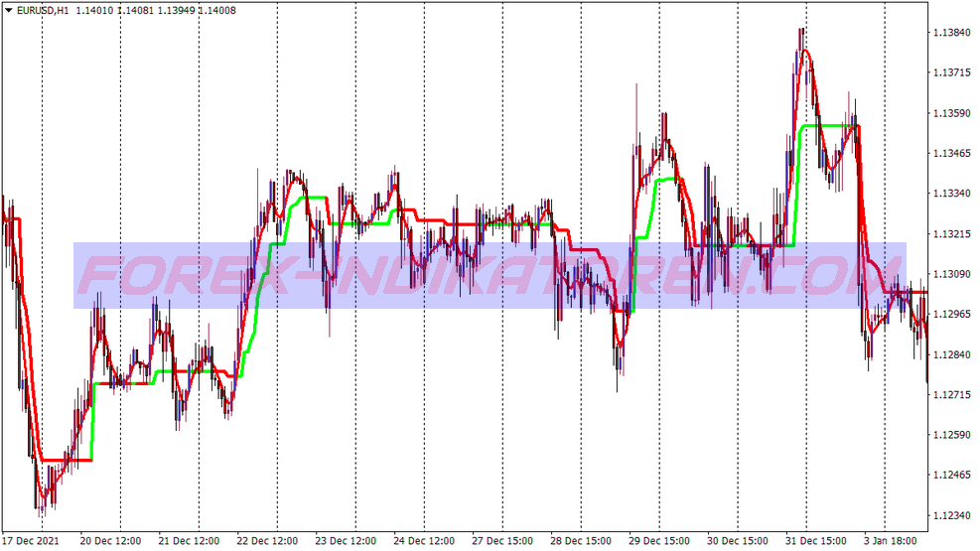This screenshot has width=980, height=551.
Task: Click the 1.12465 price axis label
Action: pyautogui.click(x=950, y=476)
